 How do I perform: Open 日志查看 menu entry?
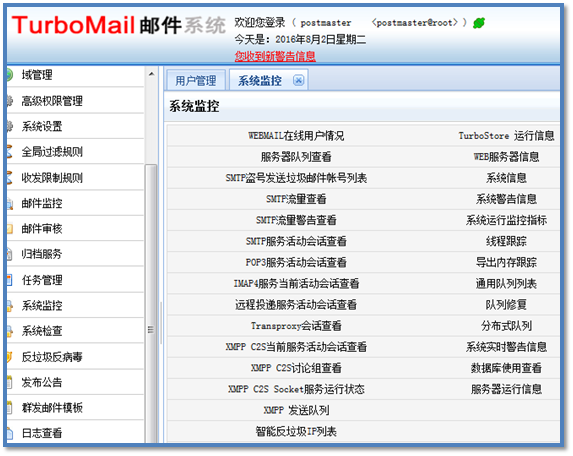coord(42,433)
